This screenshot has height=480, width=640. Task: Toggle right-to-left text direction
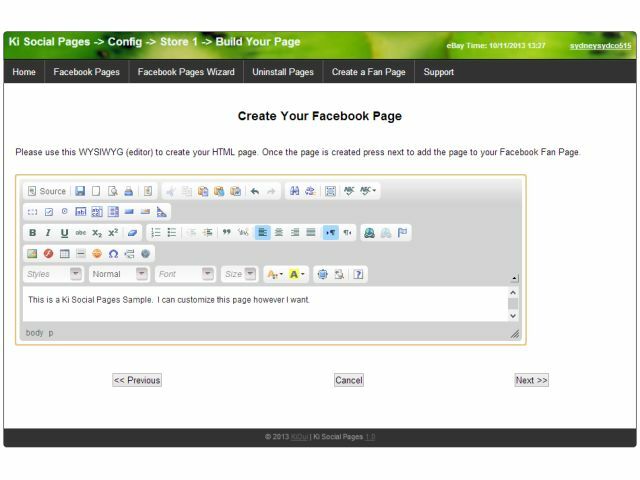(x=347, y=233)
